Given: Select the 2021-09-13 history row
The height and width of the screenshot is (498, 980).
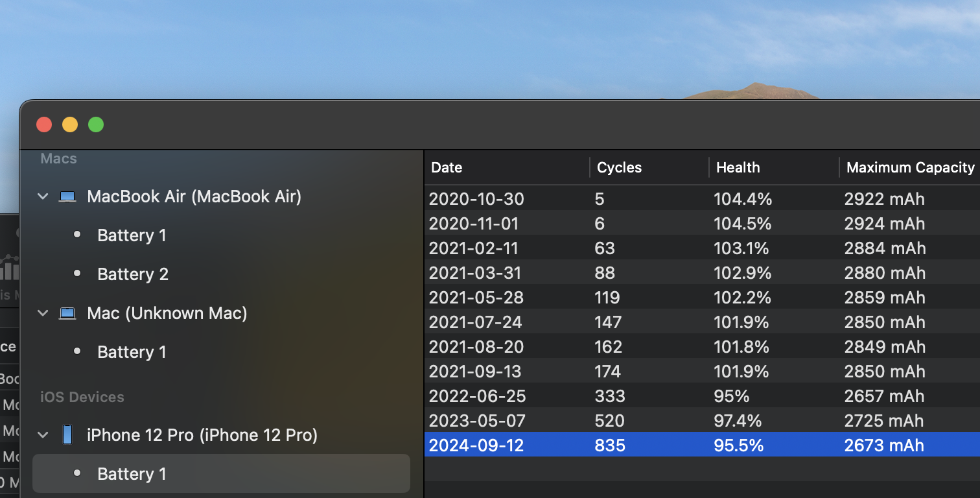Looking at the screenshot, I should 702,372.
